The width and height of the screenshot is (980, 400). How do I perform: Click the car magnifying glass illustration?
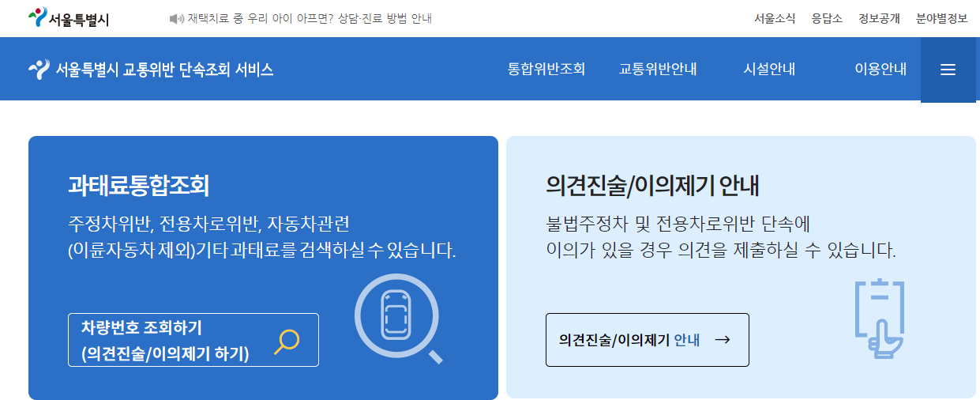point(399,319)
